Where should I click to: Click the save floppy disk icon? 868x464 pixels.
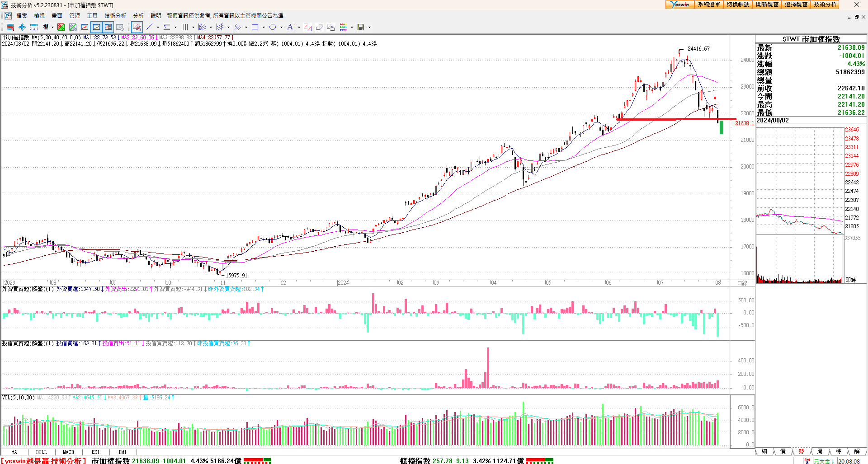pyautogui.click(x=361, y=27)
